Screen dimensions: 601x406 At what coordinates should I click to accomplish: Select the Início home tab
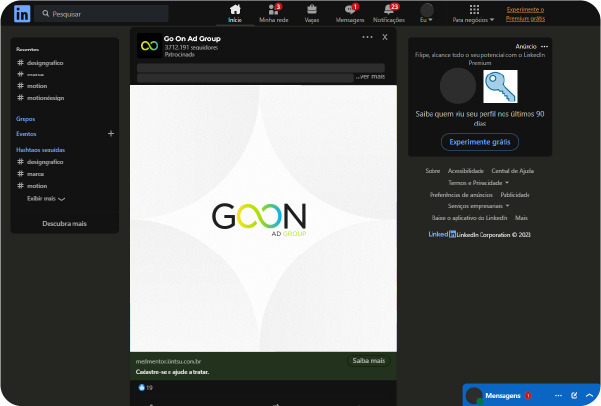tap(235, 13)
